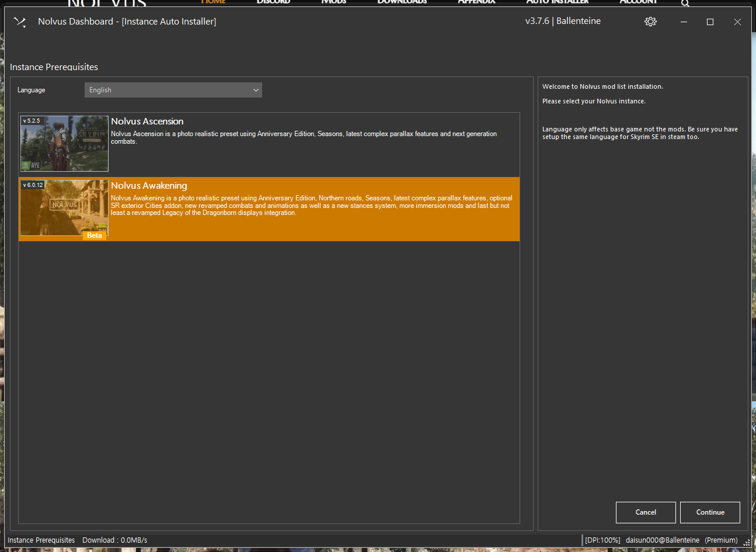Choose the Nolvus Ascension title
This screenshot has height=552, width=756.
click(x=147, y=121)
